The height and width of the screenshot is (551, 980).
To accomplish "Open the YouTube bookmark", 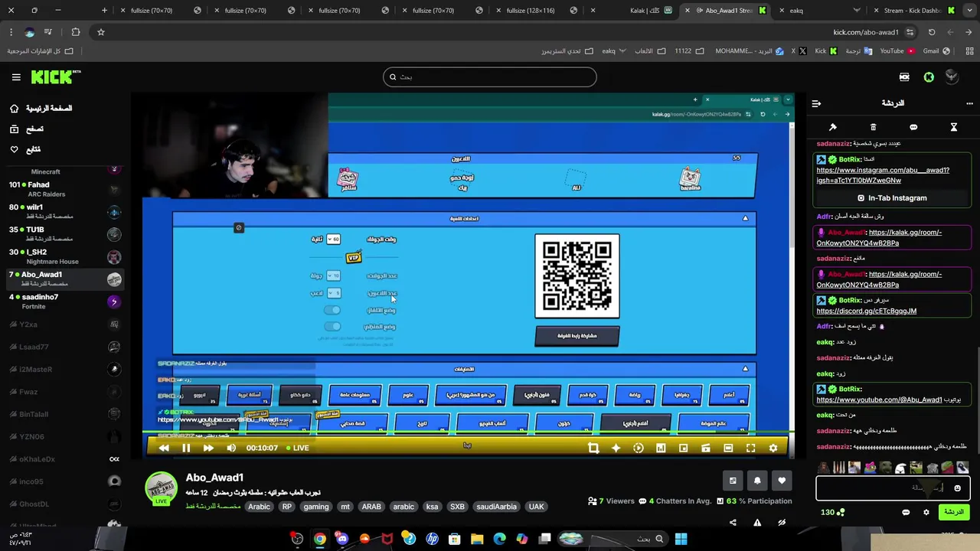I will tap(897, 51).
